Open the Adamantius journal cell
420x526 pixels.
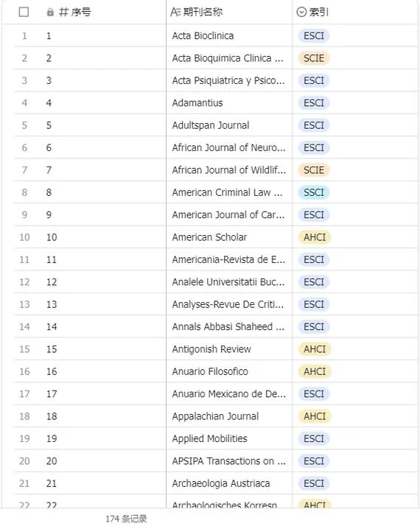229,103
